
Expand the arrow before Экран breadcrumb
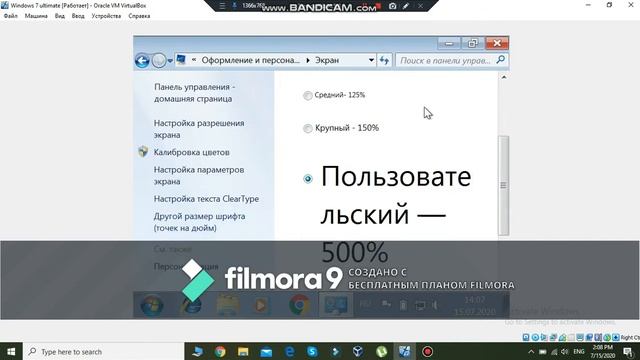point(307,60)
